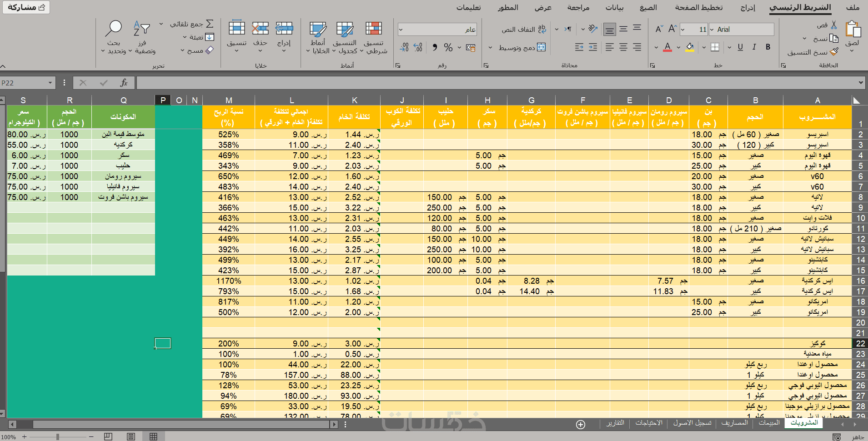Open the Formulas (الصيغ) ribbon tab

click(x=648, y=7)
